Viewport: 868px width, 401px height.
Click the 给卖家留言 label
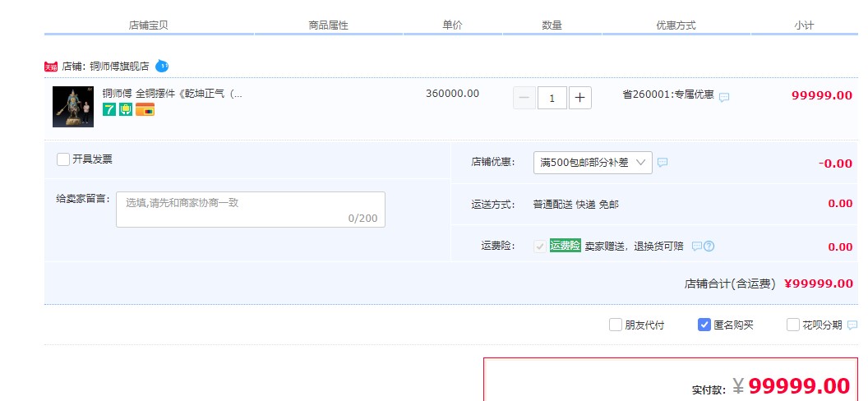click(82, 198)
